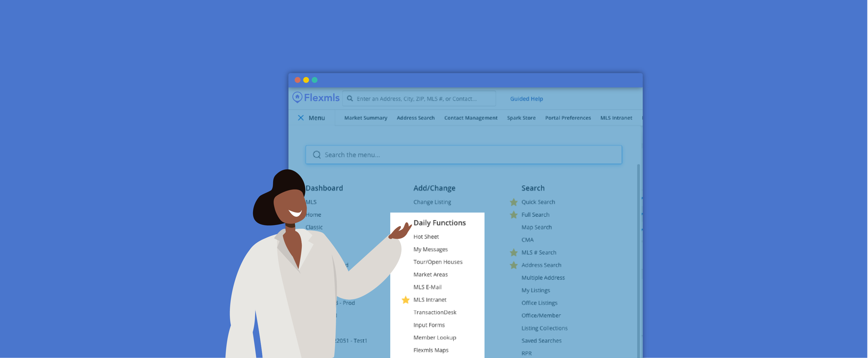The height and width of the screenshot is (358, 868).
Task: Click the green maximize dot
Action: (x=315, y=80)
